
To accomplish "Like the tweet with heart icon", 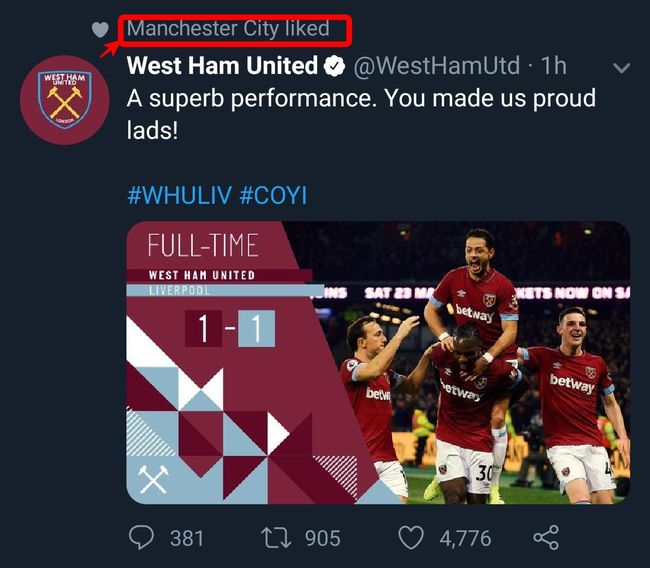I will (x=411, y=538).
